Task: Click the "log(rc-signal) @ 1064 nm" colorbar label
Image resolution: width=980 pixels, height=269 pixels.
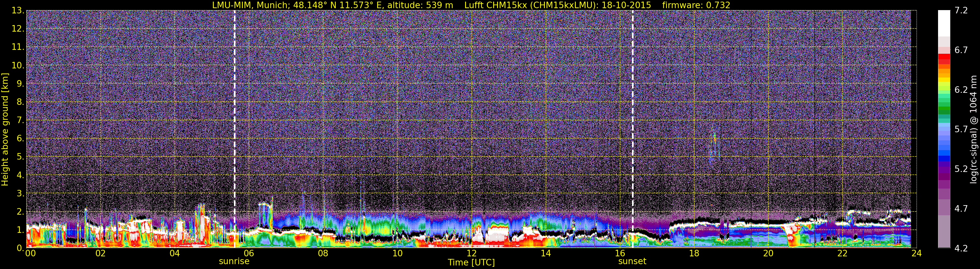Action: (x=973, y=129)
